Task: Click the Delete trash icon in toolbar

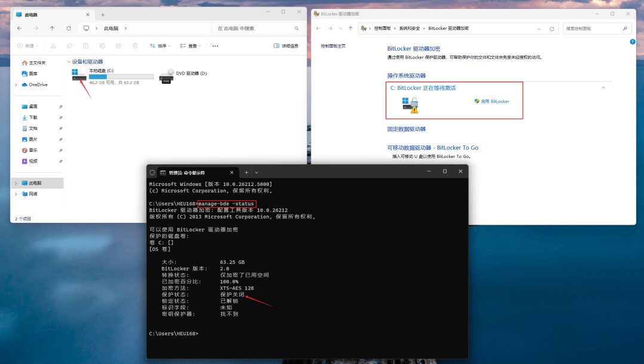Action: [x=135, y=46]
